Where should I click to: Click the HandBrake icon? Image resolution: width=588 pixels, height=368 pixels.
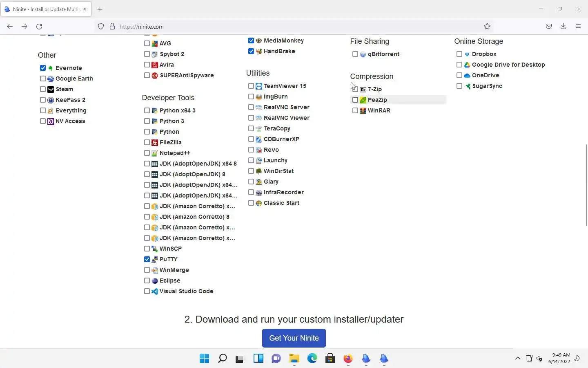(x=259, y=51)
